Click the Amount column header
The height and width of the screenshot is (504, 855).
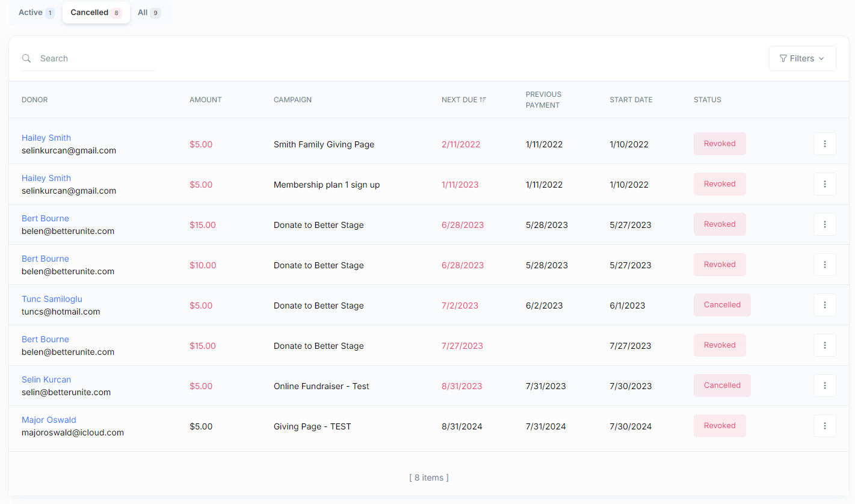[x=206, y=100]
